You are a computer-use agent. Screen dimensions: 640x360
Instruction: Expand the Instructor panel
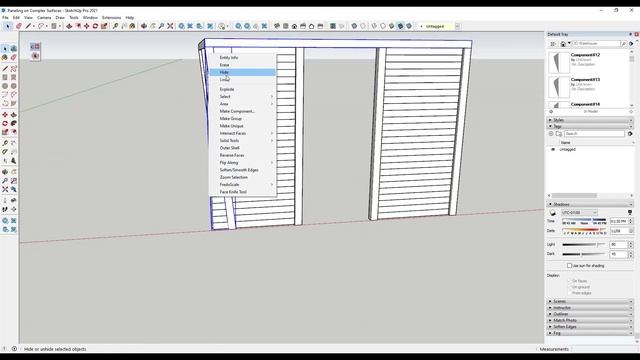click(x=589, y=308)
